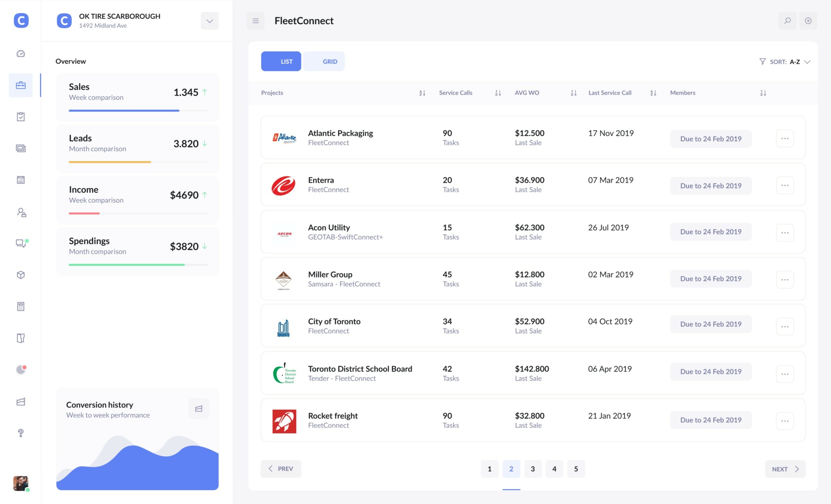Toggle sorting on AVG WO column
The image size is (831, 504).
click(x=573, y=93)
